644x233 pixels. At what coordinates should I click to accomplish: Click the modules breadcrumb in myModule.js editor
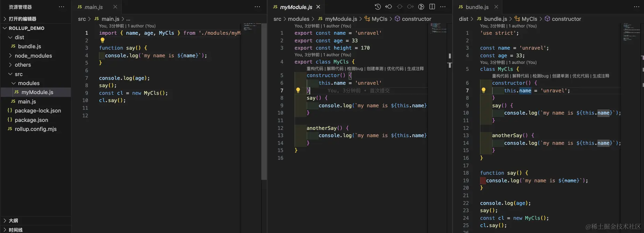point(298,19)
